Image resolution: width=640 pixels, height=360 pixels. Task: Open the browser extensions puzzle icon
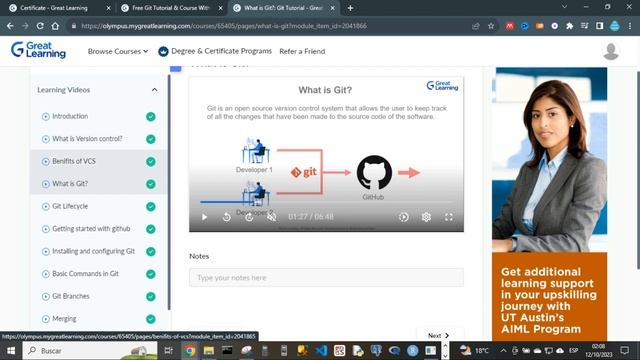(x=569, y=26)
